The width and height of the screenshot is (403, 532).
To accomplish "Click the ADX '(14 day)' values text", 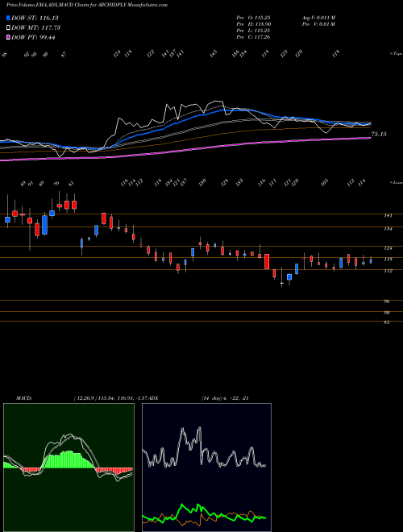I will [225, 398].
